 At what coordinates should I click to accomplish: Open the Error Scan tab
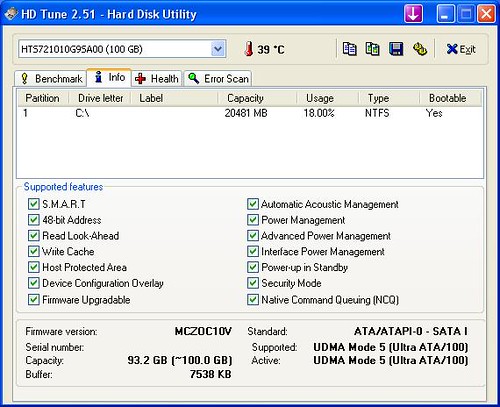(218, 79)
